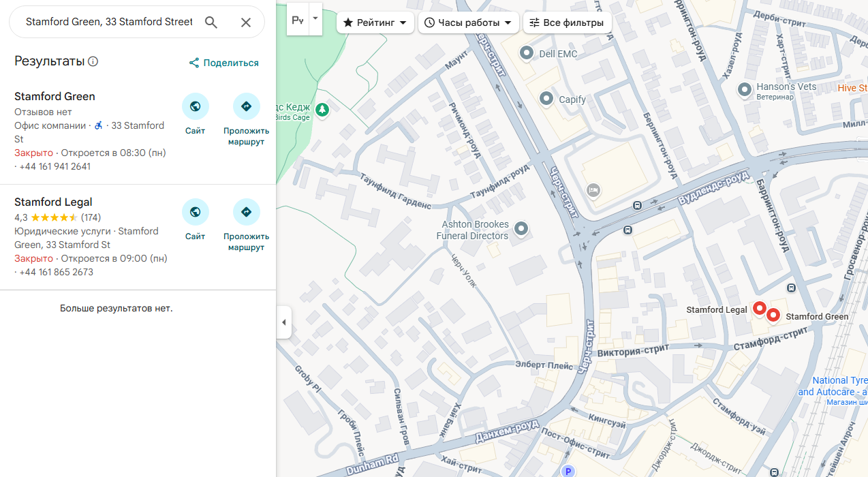
Task: Click the Dell EMC map pin
Action: [527, 52]
